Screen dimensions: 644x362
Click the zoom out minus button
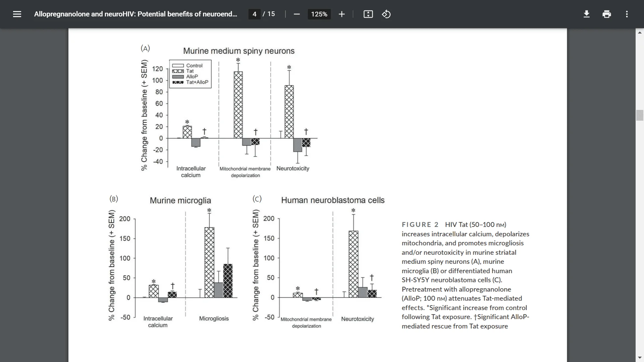tap(297, 14)
